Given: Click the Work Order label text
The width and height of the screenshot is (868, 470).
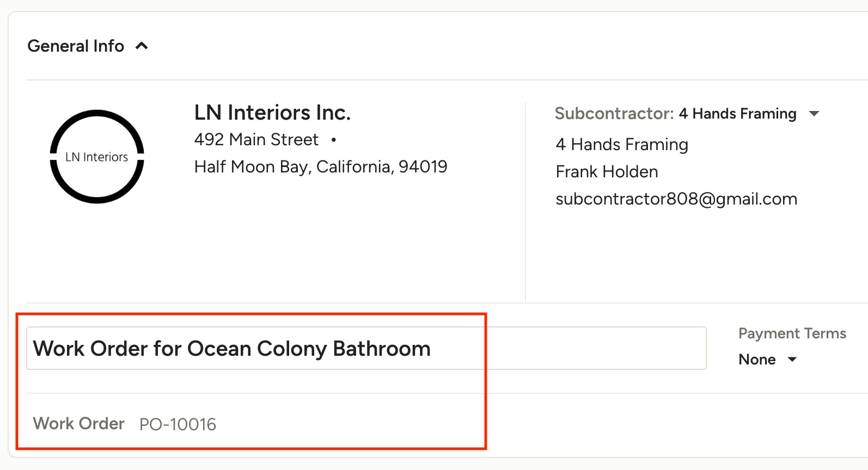Looking at the screenshot, I should click(x=78, y=424).
